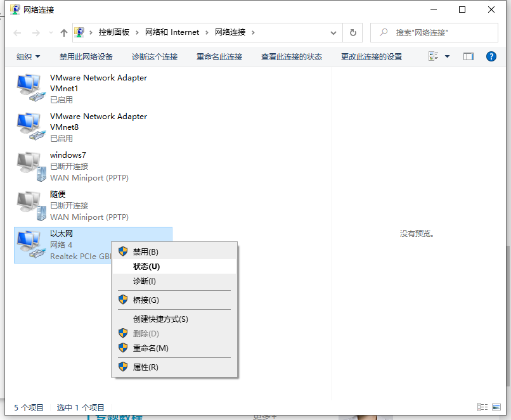The width and height of the screenshot is (511, 420).
Task: Select 属性(R) in the context menu
Action: click(146, 367)
